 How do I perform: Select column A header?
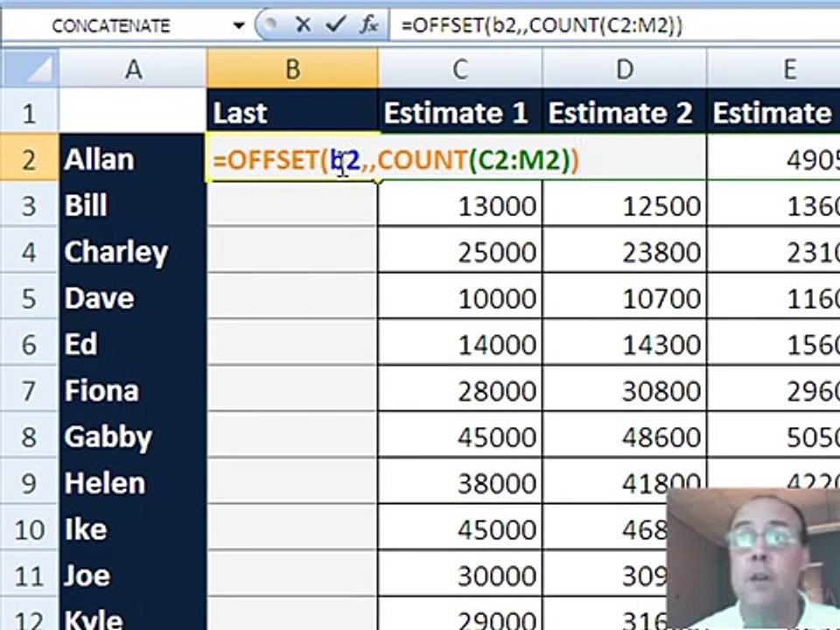tap(133, 69)
